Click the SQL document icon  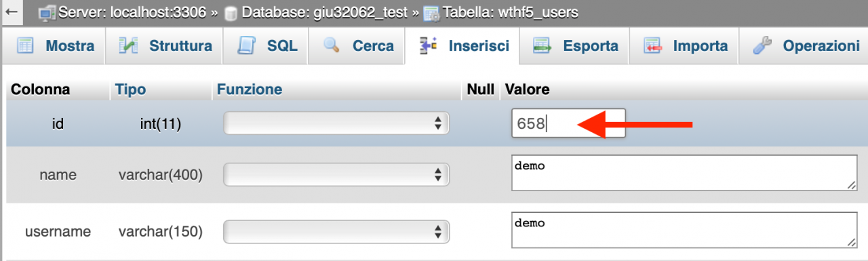click(245, 46)
